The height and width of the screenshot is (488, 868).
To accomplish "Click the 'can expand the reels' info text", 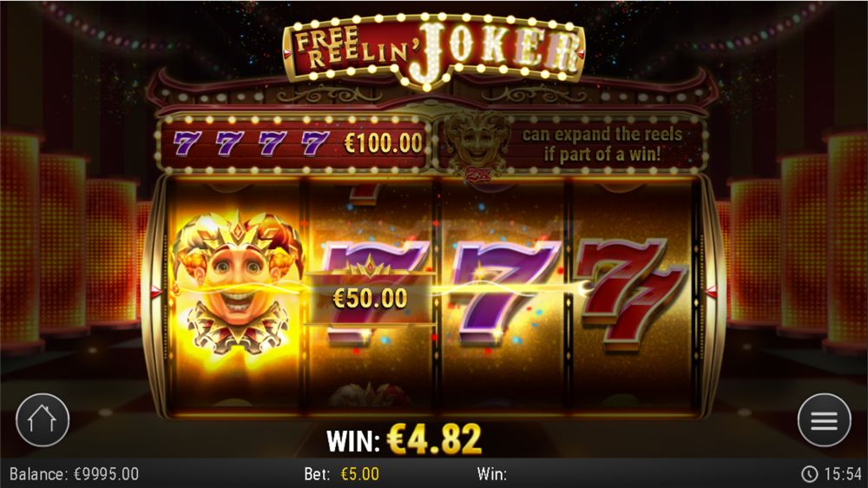I will tap(602, 143).
